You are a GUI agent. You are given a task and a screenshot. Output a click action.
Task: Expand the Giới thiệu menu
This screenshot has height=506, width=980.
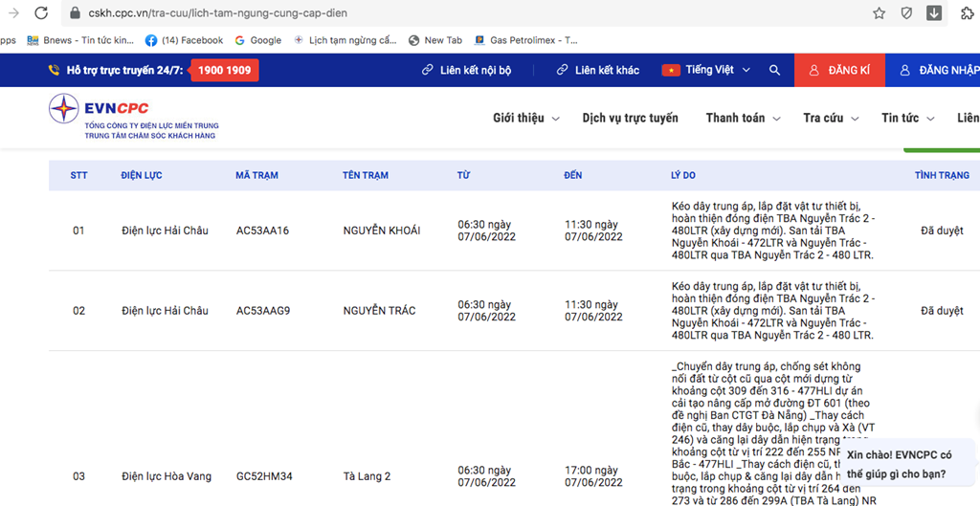point(525,119)
